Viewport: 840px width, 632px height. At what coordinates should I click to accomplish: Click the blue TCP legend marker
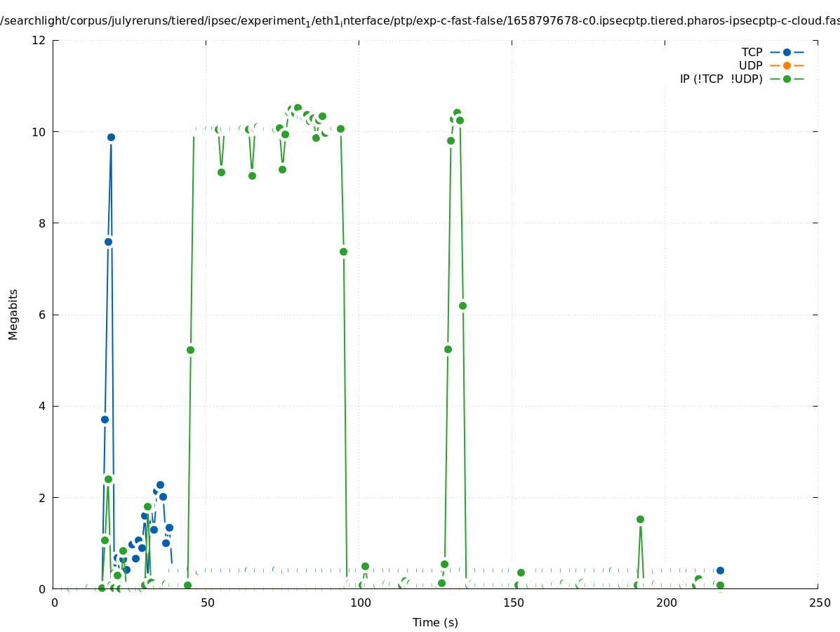pyautogui.click(x=787, y=52)
